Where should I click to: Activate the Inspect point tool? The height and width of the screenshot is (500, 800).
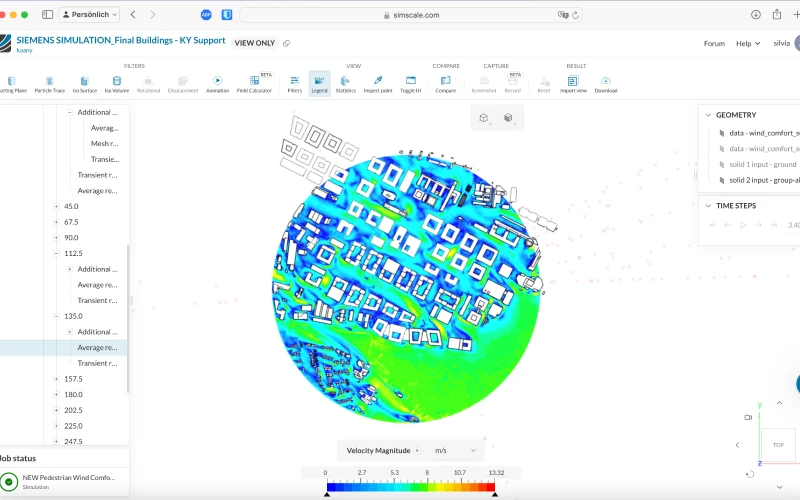(378, 84)
